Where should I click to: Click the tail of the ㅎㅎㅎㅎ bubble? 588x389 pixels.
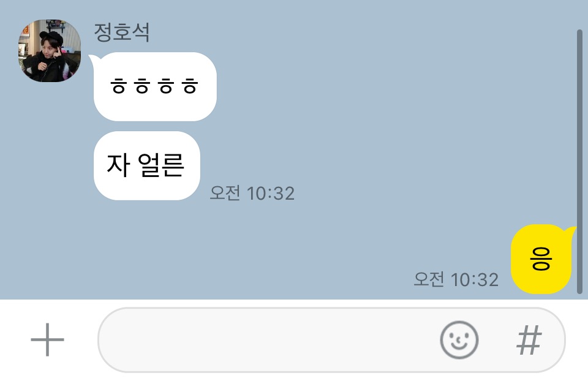92,58
